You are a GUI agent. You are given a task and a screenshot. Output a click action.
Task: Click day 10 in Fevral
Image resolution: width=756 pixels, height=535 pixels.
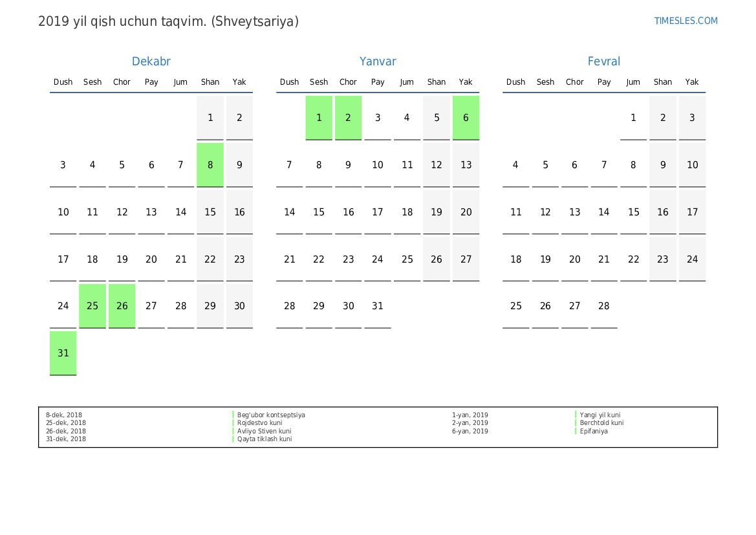pyautogui.click(x=692, y=165)
